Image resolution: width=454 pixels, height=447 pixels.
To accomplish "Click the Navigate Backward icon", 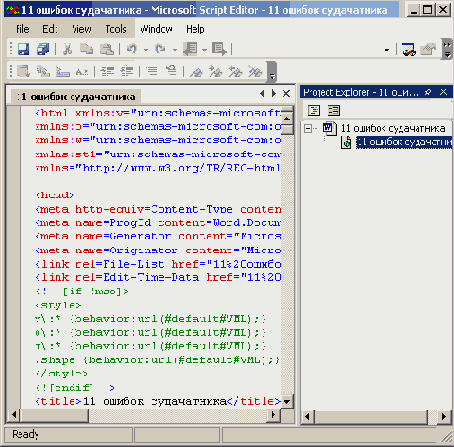I will [x=190, y=49].
